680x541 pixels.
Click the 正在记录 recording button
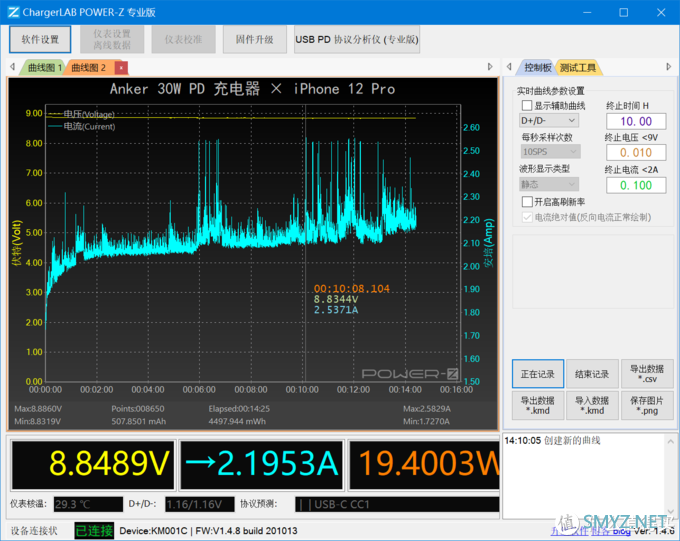tap(538, 374)
